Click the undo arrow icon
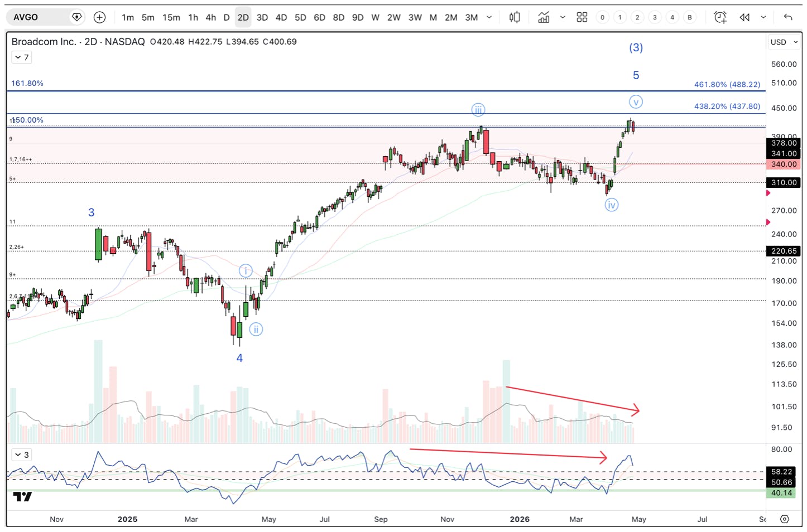807x532 pixels. 788,17
